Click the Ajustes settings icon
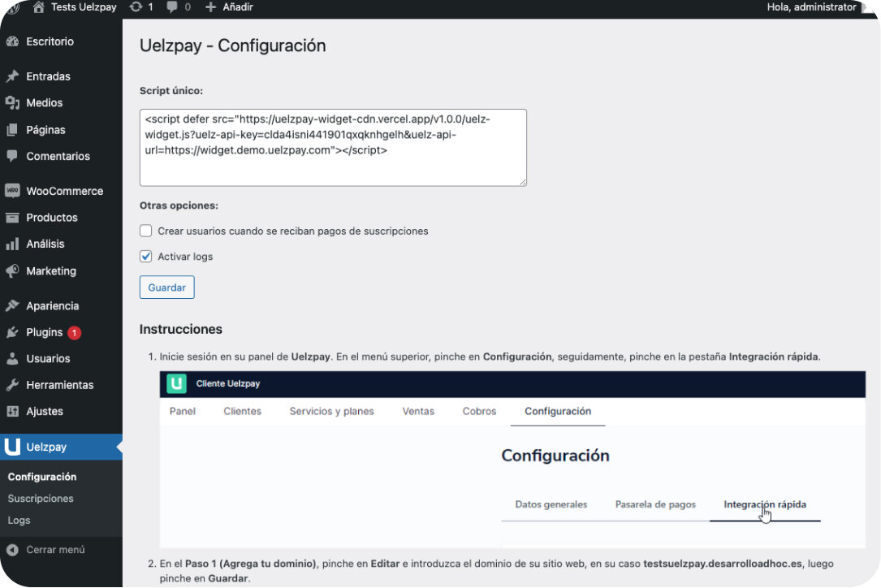881x588 pixels. [x=12, y=412]
